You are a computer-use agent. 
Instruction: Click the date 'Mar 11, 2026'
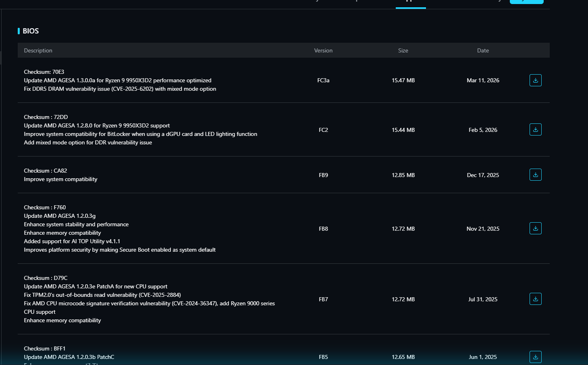click(x=483, y=80)
